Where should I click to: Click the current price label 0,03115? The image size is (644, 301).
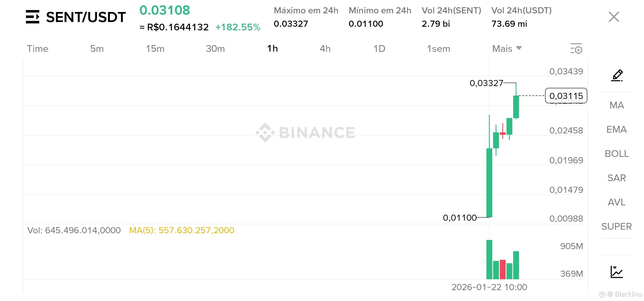(566, 96)
